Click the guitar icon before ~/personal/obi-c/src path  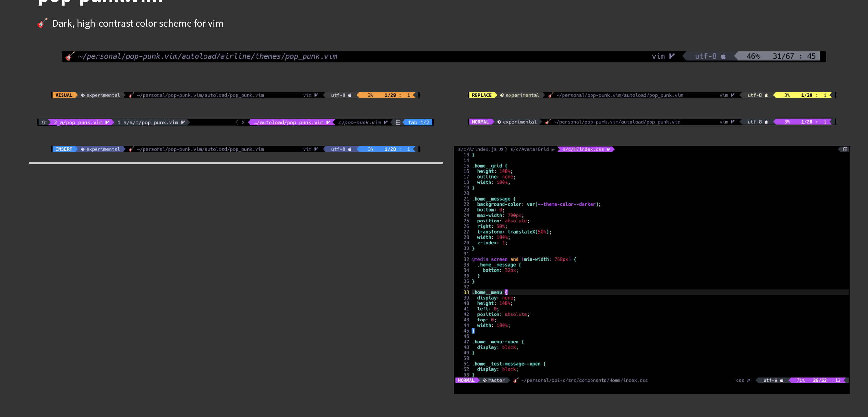(516, 380)
